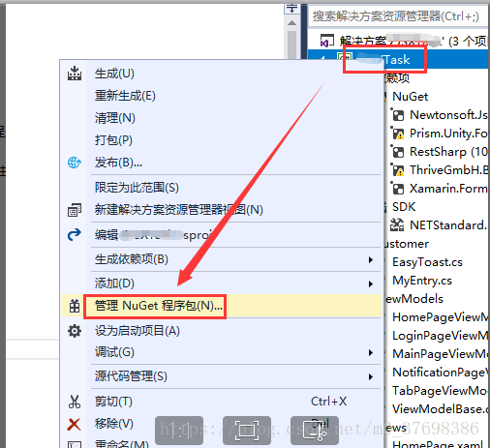Click the red X icon beside 移除(V)
Image resolution: width=490 pixels, height=448 pixels.
coord(74,424)
